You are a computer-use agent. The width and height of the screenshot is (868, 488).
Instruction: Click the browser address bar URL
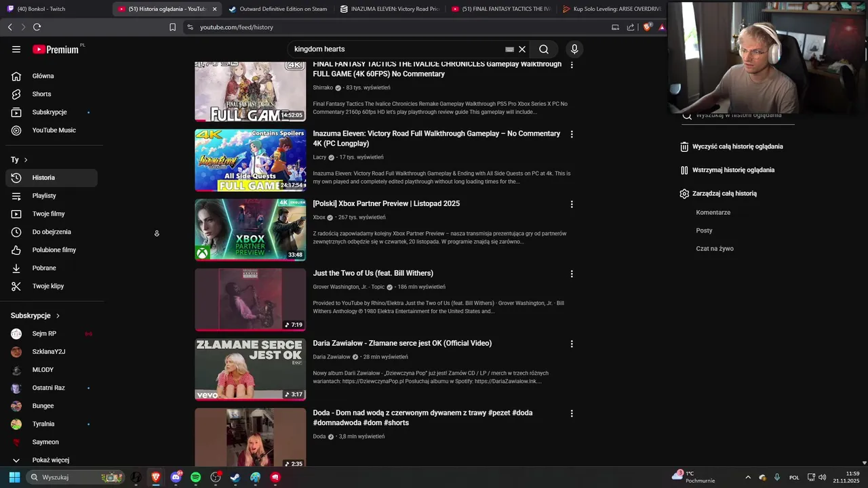point(237,27)
